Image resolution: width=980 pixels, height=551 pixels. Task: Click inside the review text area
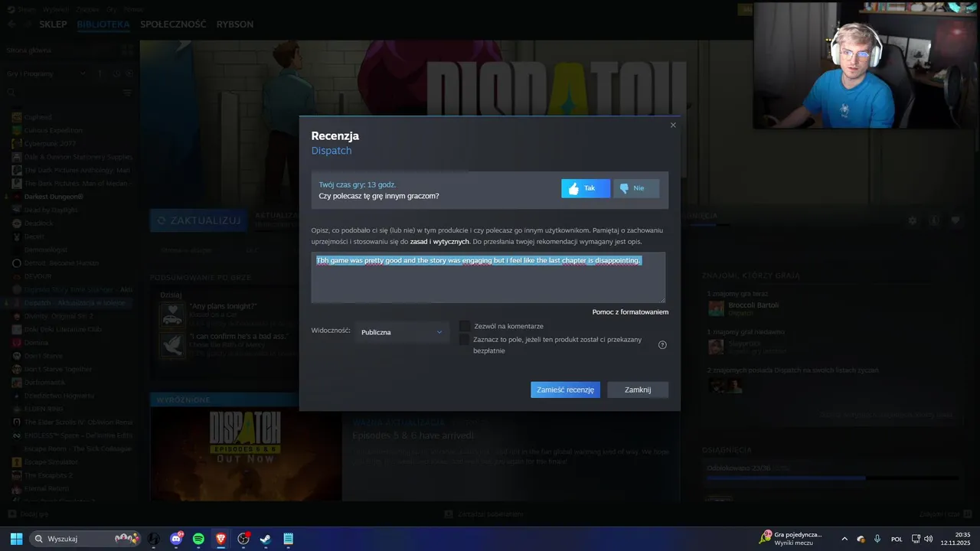488,277
